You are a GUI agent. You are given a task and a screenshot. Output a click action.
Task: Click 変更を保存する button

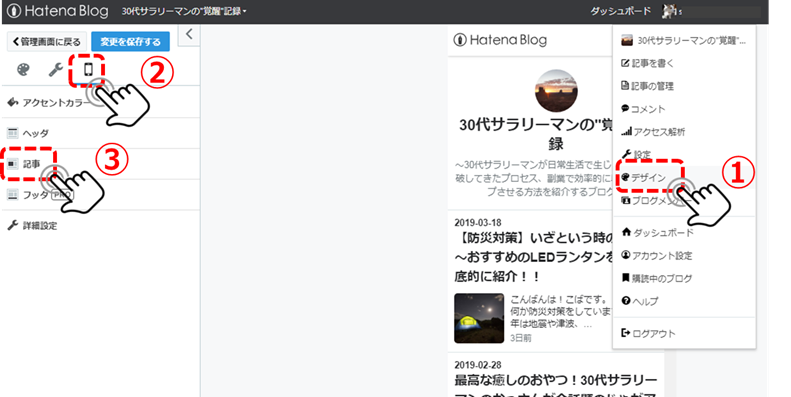(x=130, y=42)
